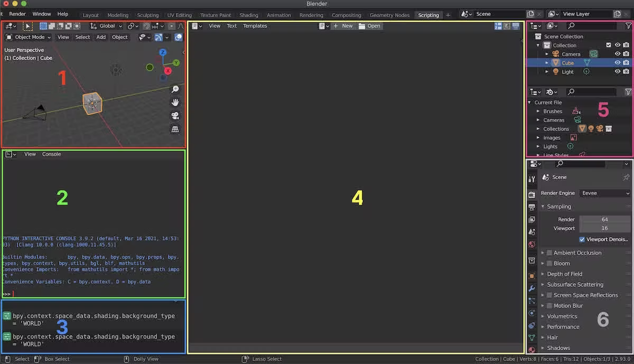634x364 pixels.
Task: Click the Open button in the text editor
Action: (373, 25)
